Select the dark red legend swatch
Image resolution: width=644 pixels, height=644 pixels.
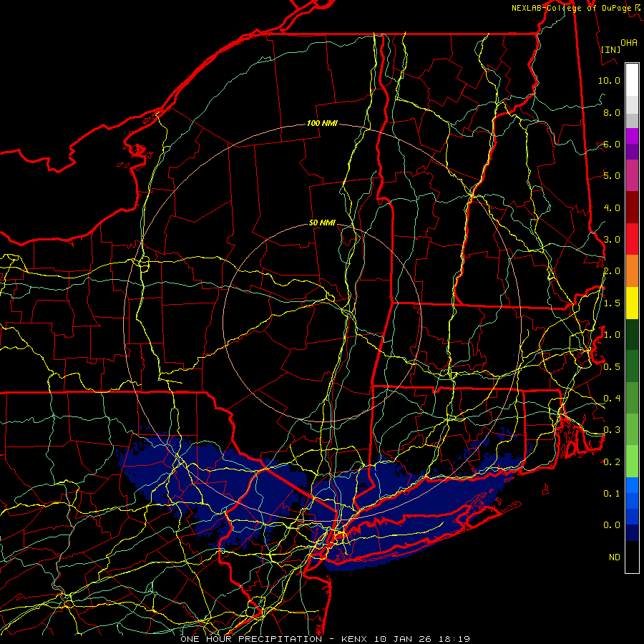tap(632, 208)
